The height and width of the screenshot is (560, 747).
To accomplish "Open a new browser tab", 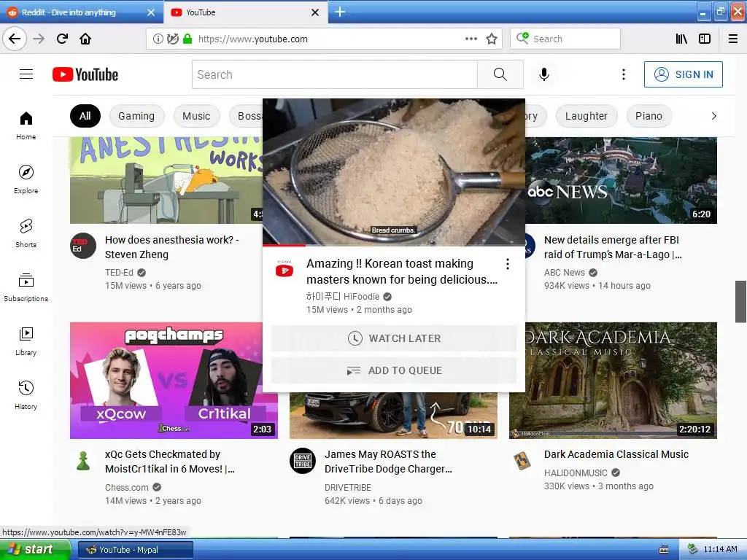I will 340,12.
